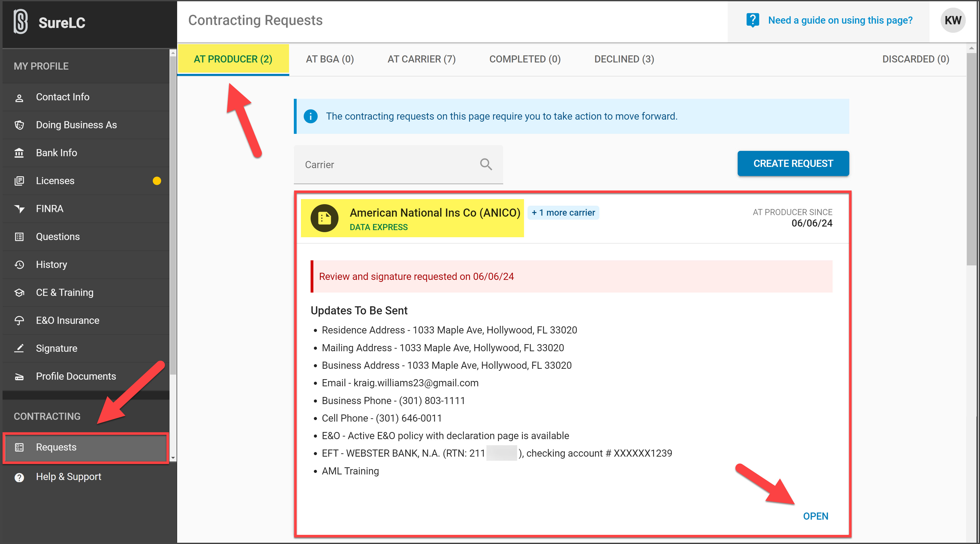Open the Questions section
980x544 pixels.
pos(86,237)
